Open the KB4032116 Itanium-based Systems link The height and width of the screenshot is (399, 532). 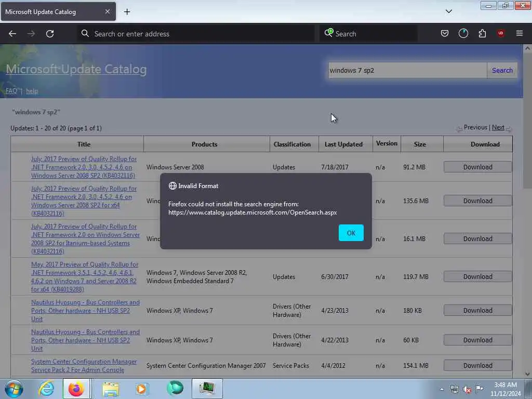point(85,239)
